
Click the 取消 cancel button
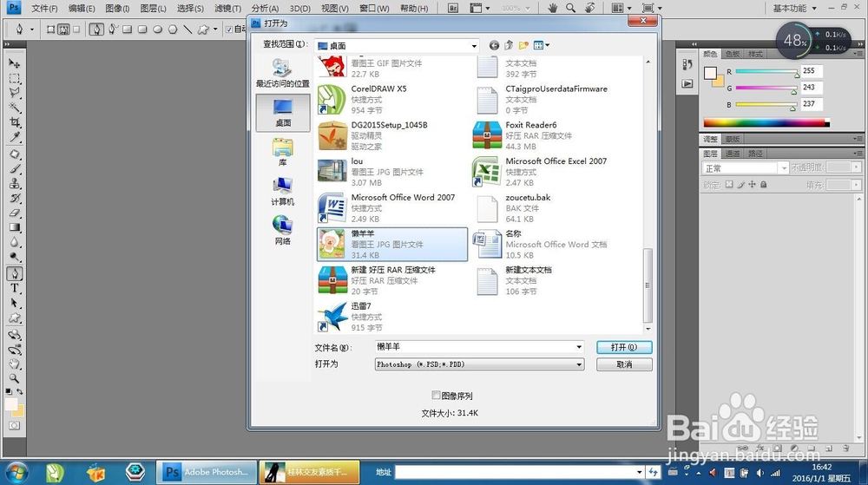(624, 364)
